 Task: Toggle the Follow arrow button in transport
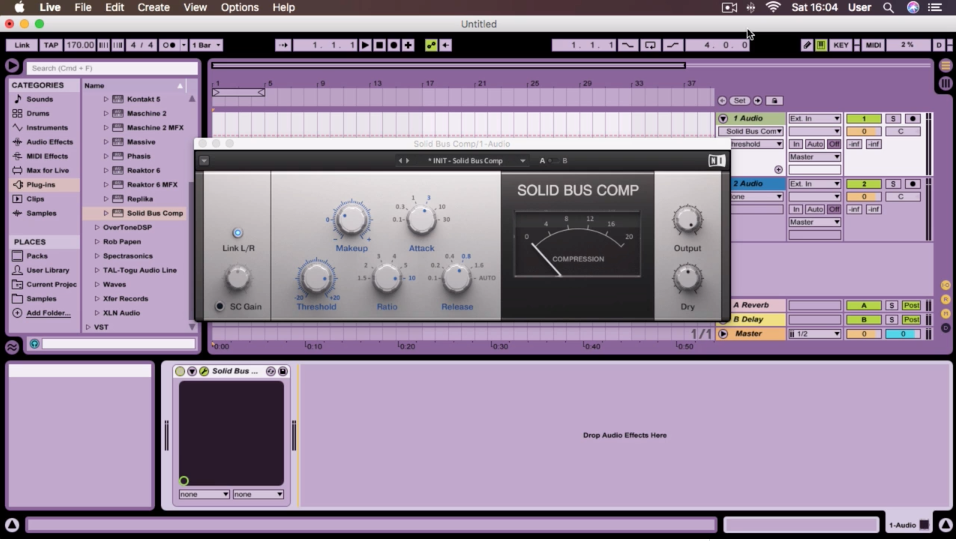coord(283,45)
